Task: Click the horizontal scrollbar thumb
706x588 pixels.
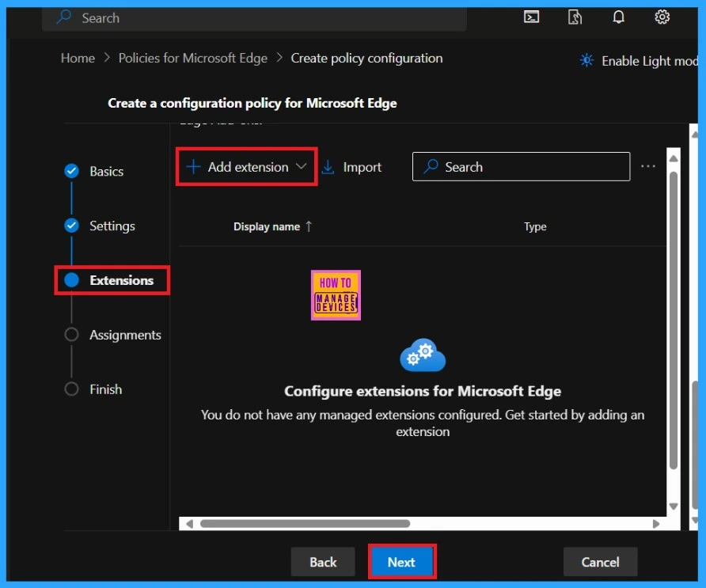Action: (x=305, y=524)
